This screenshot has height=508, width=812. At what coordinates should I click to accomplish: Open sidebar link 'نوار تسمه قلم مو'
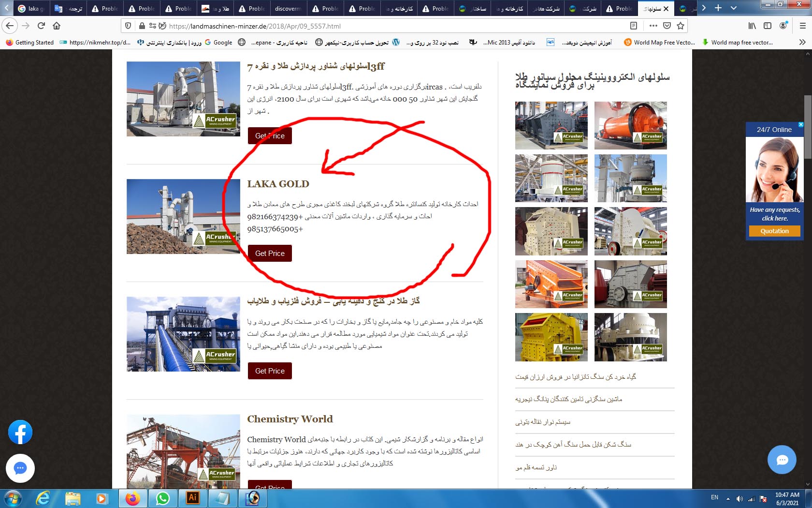tap(536, 467)
